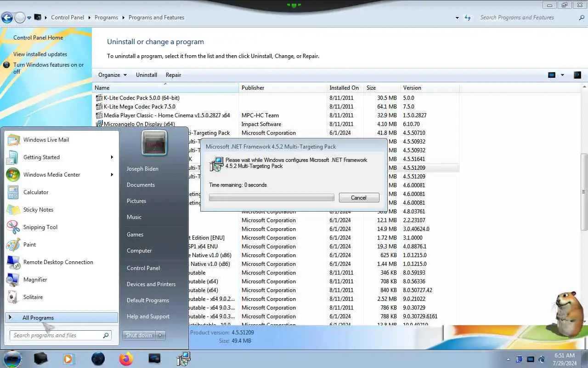The image size is (588, 368).
Task: Click the Action Center flag in tray
Action: click(519, 359)
